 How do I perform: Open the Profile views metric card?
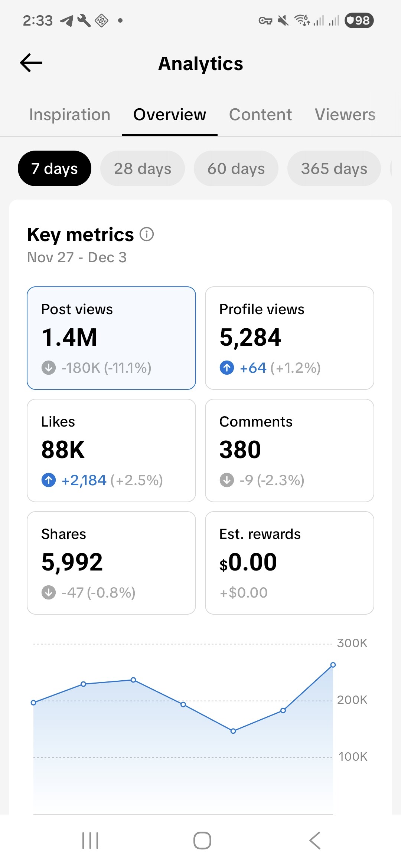tap(290, 338)
